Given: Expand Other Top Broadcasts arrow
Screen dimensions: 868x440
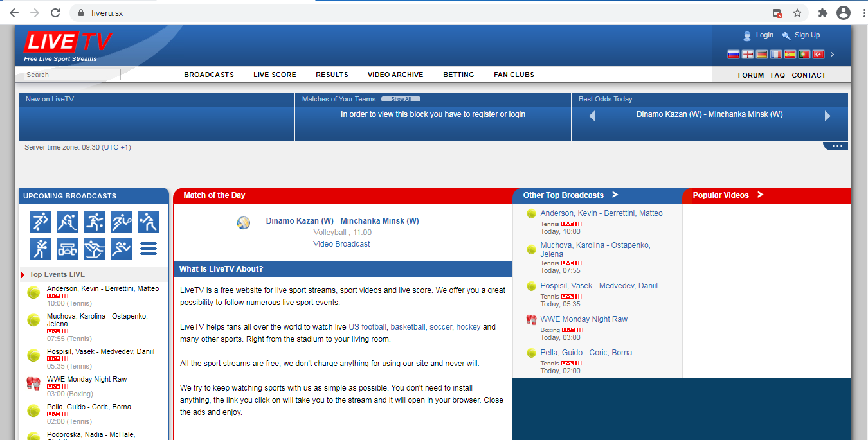Looking at the screenshot, I should [615, 195].
